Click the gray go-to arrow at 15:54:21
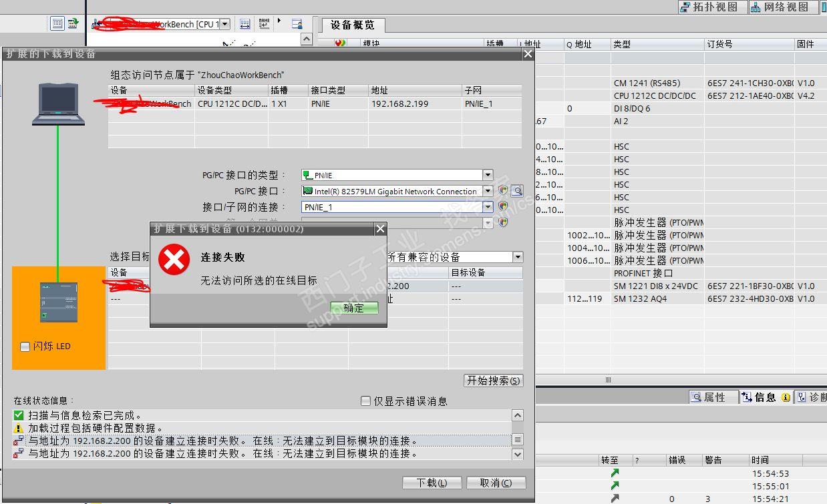The width and height of the screenshot is (827, 504). click(x=615, y=498)
